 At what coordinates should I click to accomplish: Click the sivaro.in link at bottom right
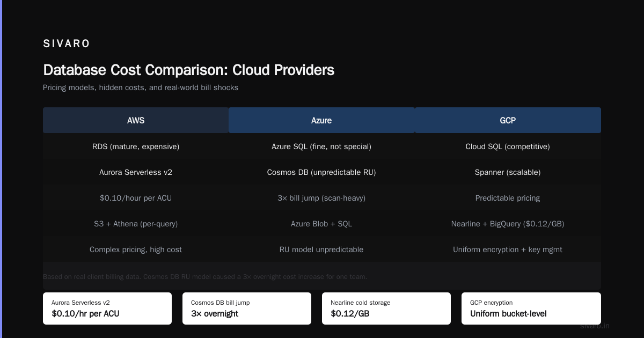[x=595, y=326]
